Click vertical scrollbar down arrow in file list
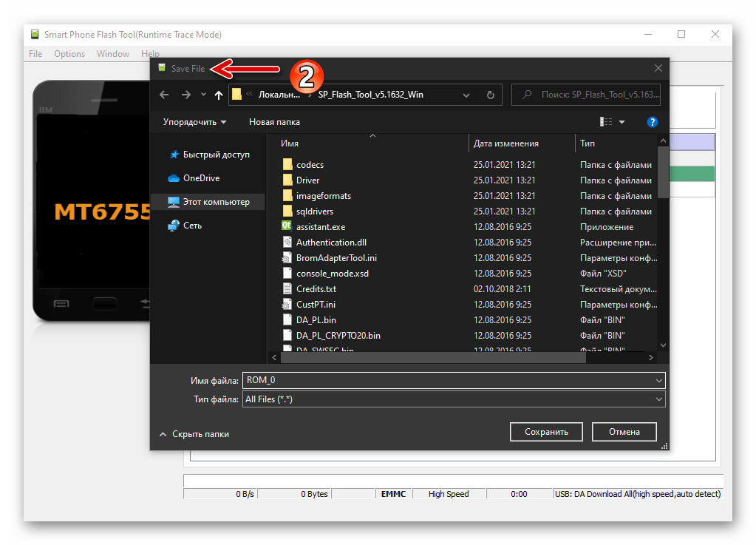This screenshot has width=756, height=545. coord(663,345)
